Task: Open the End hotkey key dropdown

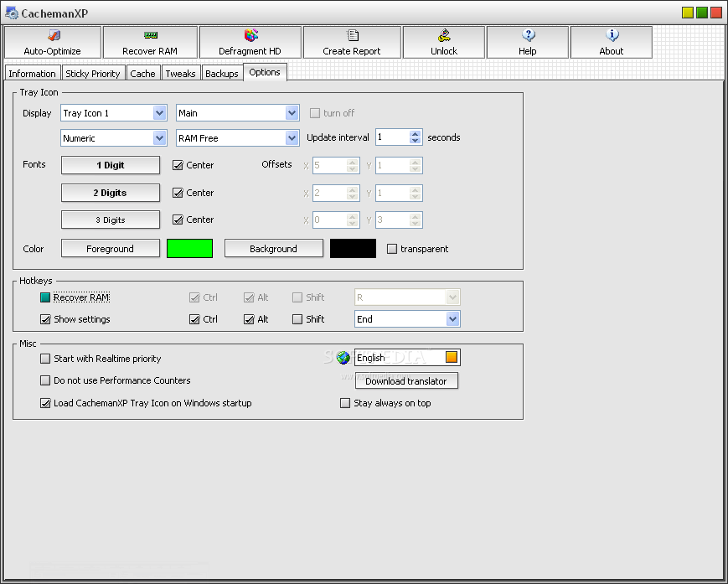Action: point(407,319)
